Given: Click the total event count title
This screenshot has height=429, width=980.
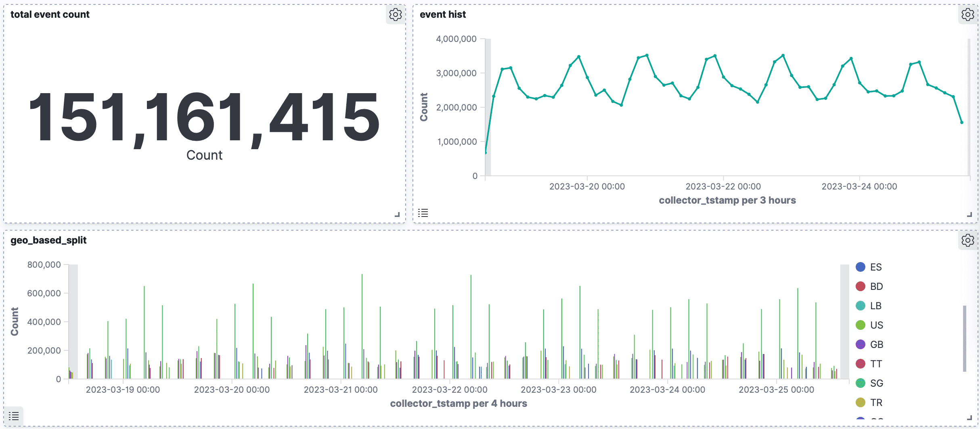Looking at the screenshot, I should (x=50, y=15).
